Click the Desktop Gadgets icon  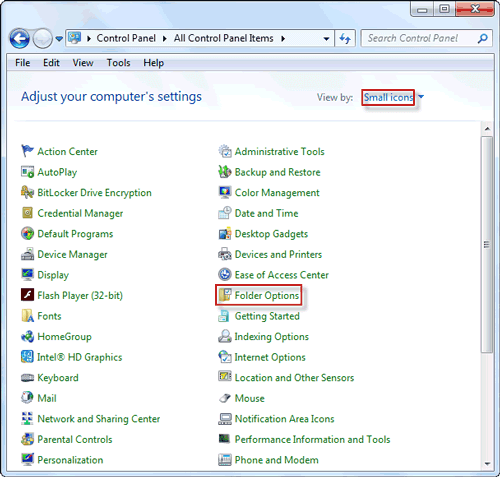click(x=225, y=234)
